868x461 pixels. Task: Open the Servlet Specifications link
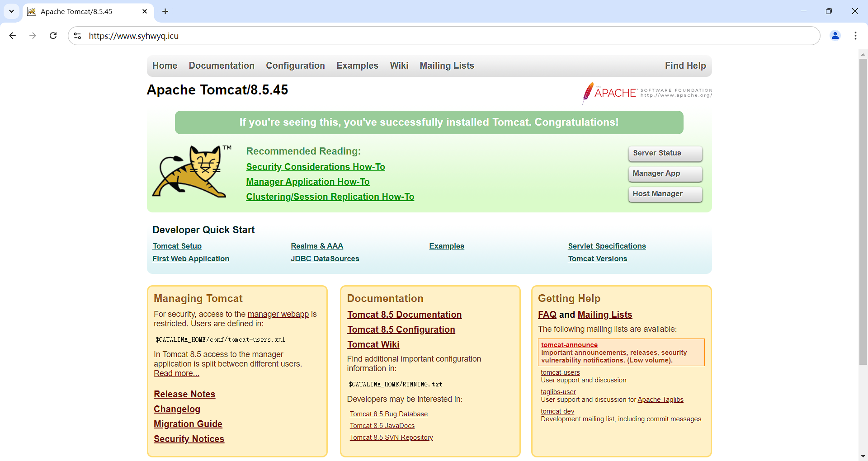click(x=607, y=246)
